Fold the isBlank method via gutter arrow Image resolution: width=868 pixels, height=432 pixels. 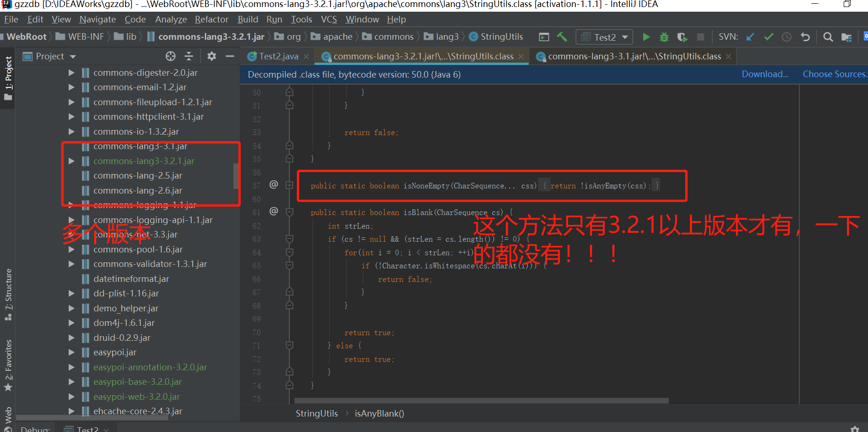click(x=289, y=211)
